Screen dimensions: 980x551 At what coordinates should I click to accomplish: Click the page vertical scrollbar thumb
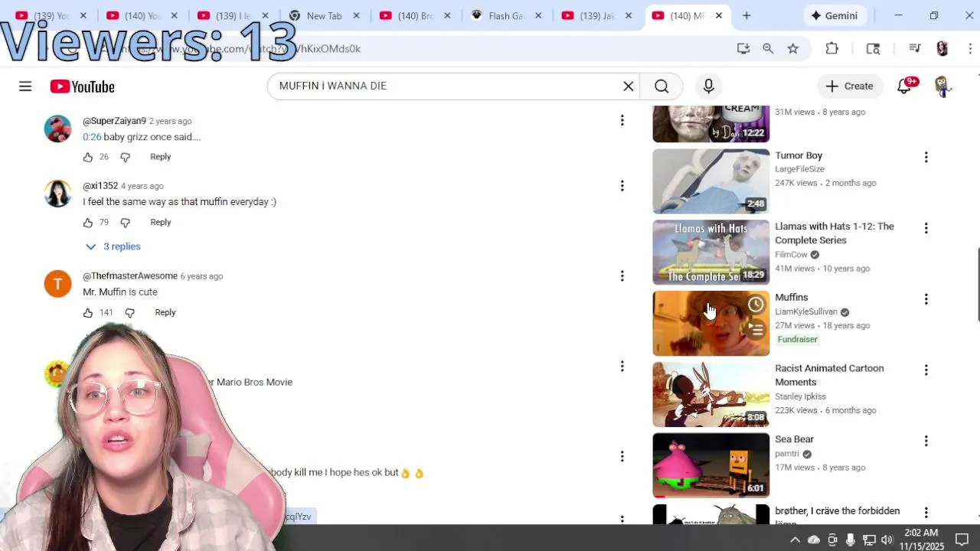pyautogui.click(x=977, y=285)
